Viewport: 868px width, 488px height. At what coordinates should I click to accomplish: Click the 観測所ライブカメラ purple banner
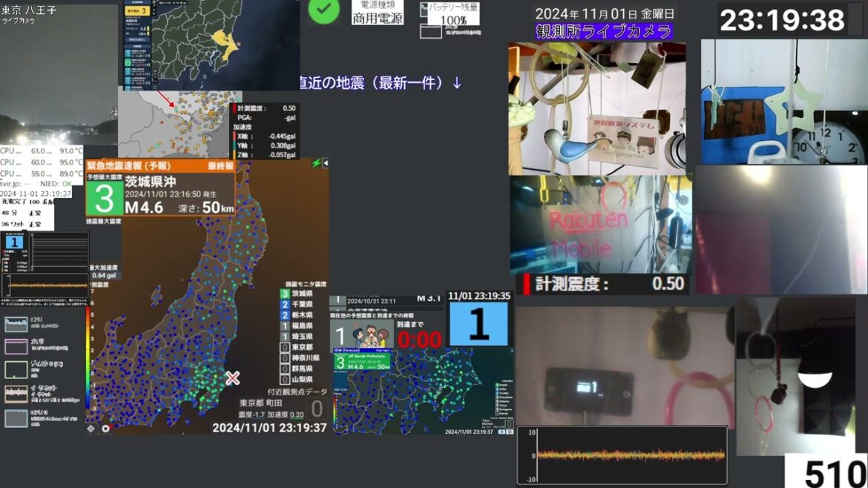(x=603, y=31)
